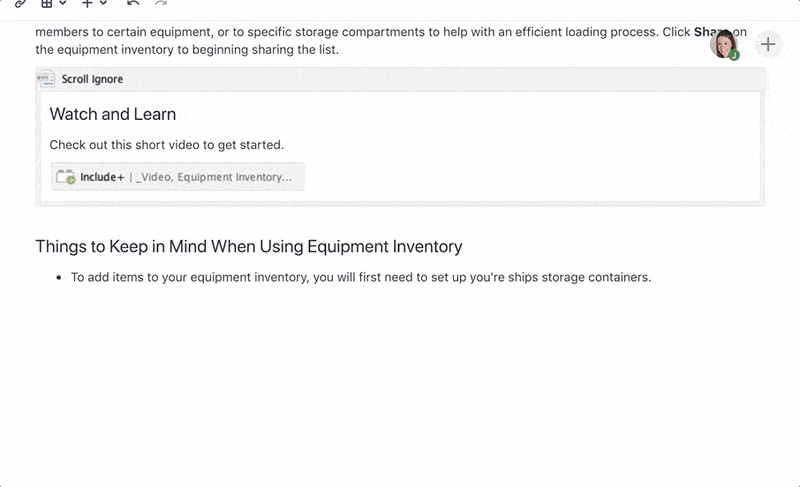800x487 pixels.
Task: Click the Scroll Ignore macro icon
Action: point(46,79)
